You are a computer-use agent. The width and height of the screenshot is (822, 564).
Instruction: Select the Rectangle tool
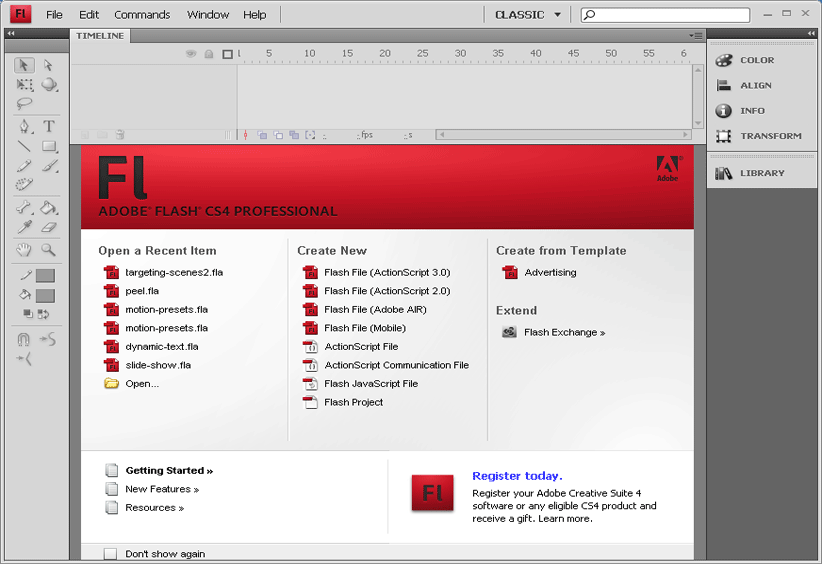(49, 146)
